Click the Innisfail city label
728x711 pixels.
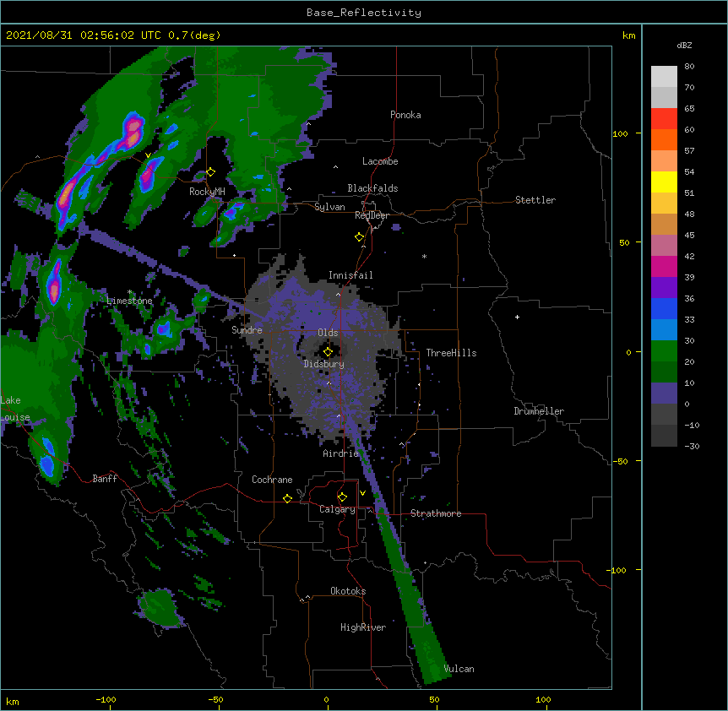350,275
